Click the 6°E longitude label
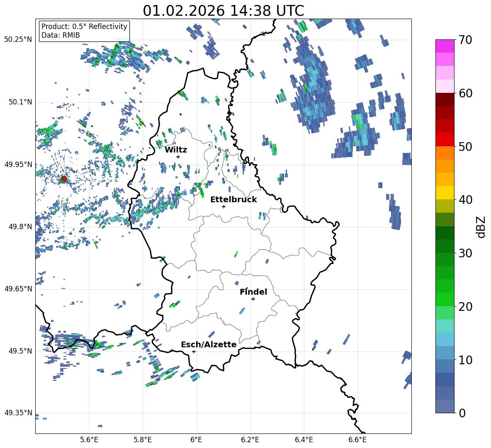This screenshot has width=491, height=448. pos(196,440)
